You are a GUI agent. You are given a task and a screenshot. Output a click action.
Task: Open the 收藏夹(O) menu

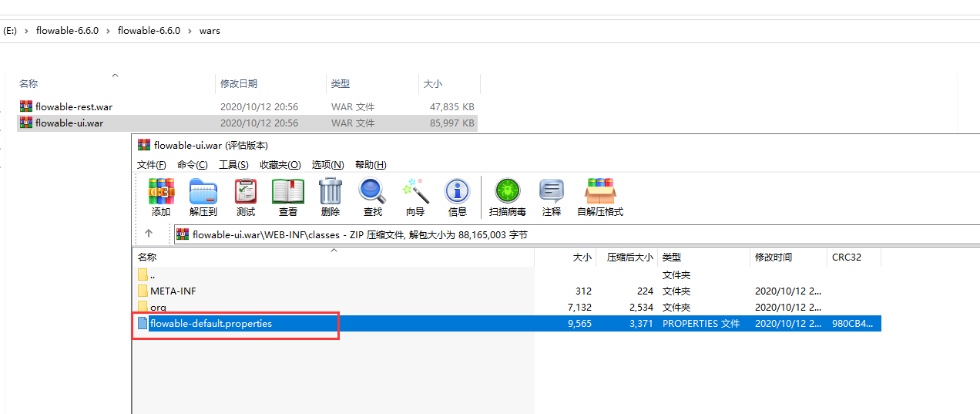(x=280, y=164)
